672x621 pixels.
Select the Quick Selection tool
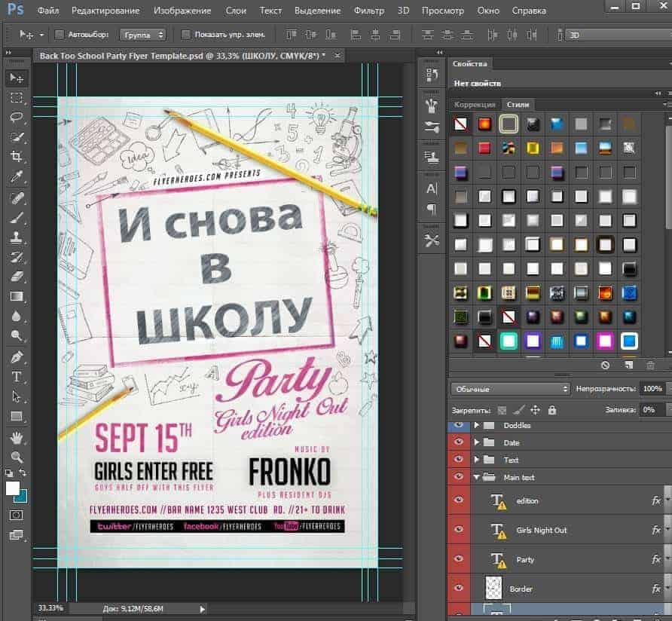click(x=17, y=137)
